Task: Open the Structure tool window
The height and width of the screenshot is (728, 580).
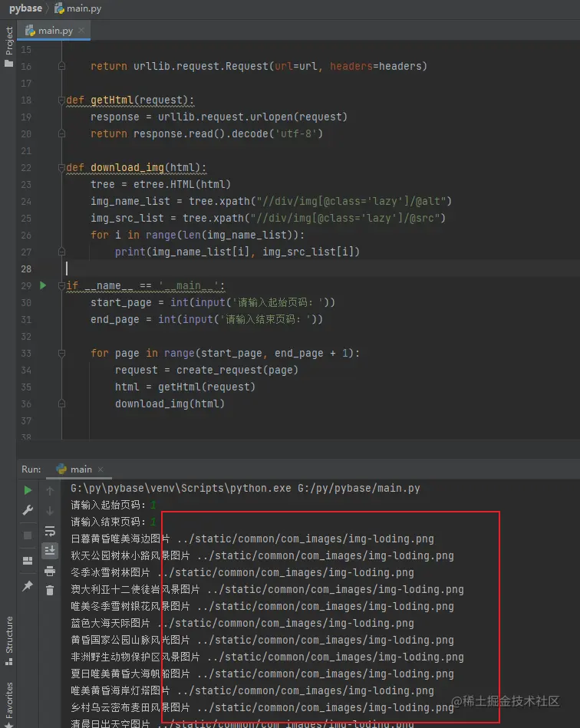Action: coord(9,641)
